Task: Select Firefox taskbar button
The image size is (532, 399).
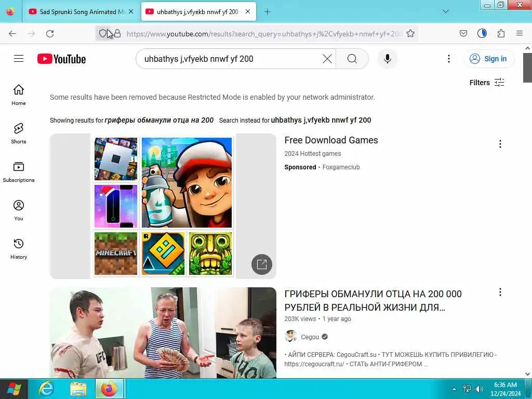Action: [x=109, y=389]
